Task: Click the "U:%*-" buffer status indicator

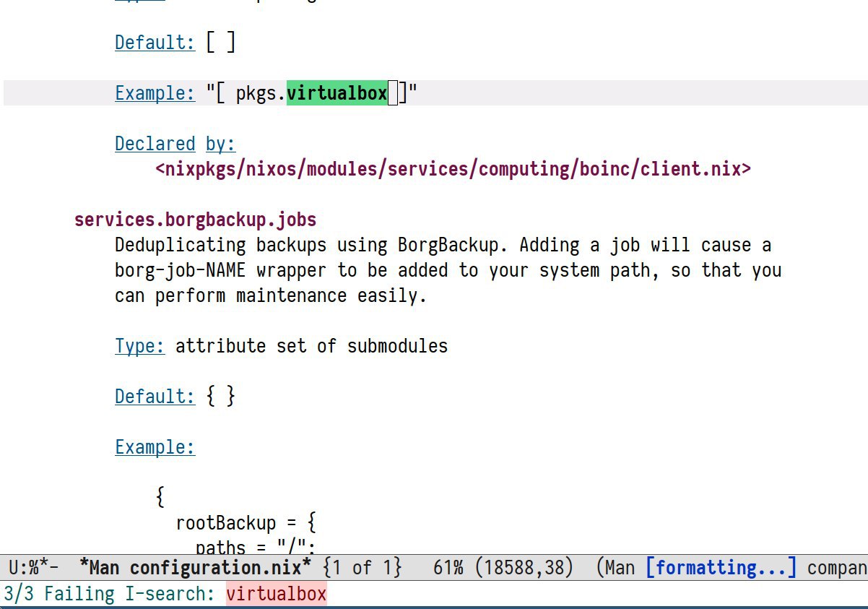Action: tap(32, 567)
